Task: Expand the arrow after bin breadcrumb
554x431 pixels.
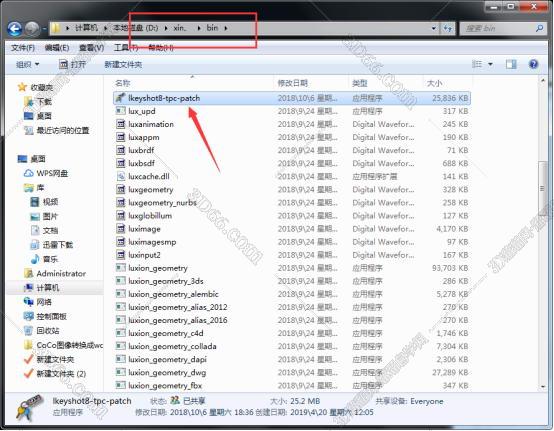Action: pos(226,28)
